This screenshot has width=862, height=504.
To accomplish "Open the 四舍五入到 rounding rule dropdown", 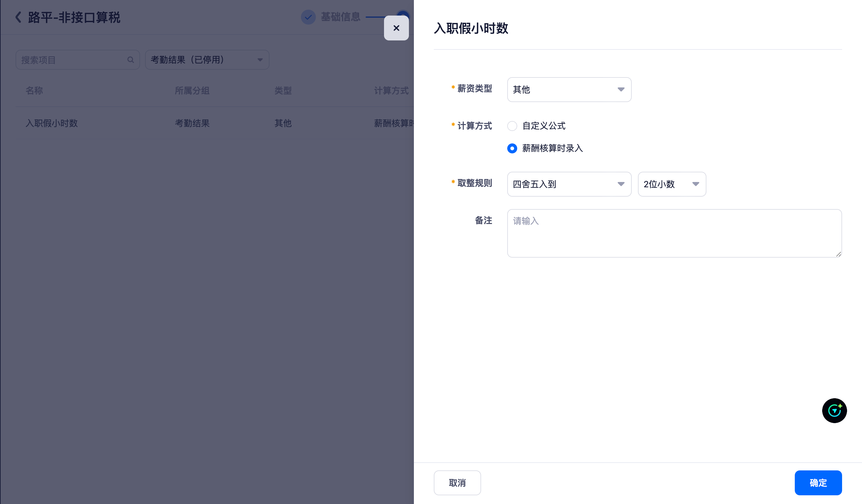I will click(x=569, y=184).
